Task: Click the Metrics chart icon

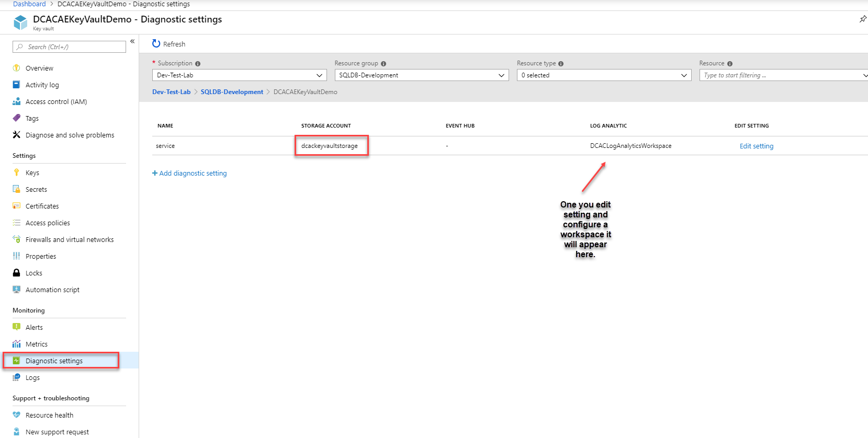Action: pyautogui.click(x=16, y=344)
